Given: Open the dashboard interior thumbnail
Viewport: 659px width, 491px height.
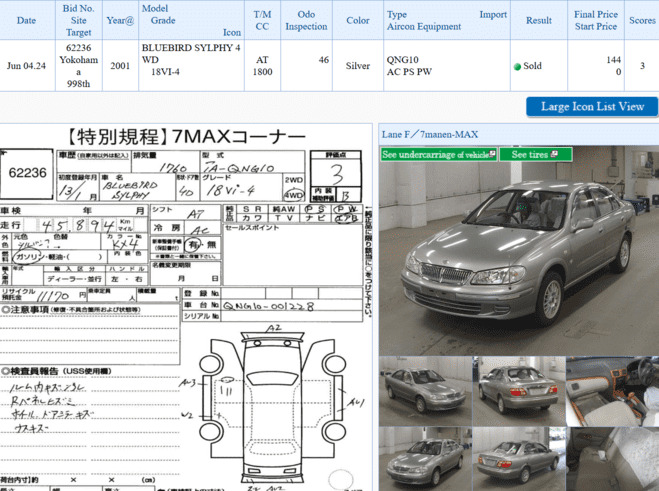Looking at the screenshot, I should point(611,391).
